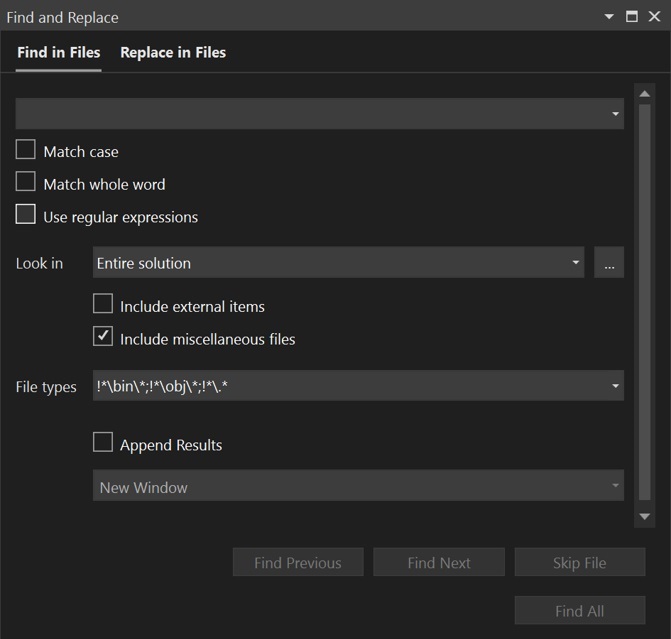Enable the Append Results checkbox
Screen dimensions: 671x639
[103, 442]
